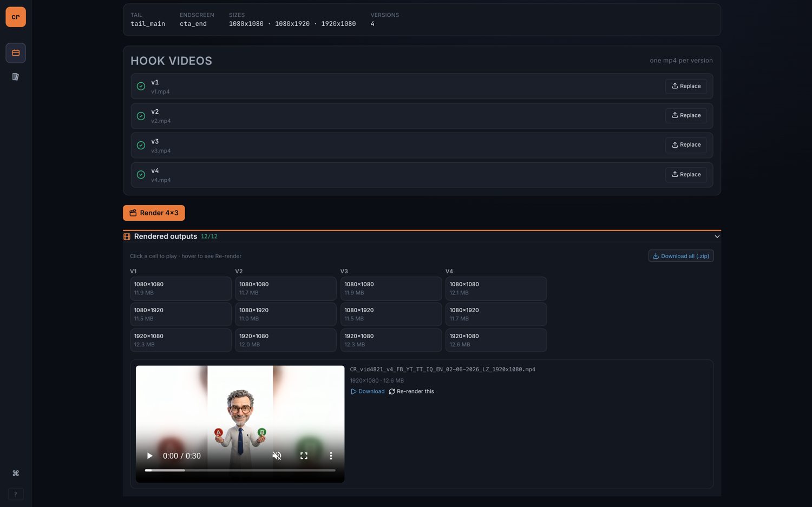The width and height of the screenshot is (812, 507).
Task: Play the V4 1920×1080 12.6 MB cell
Action: click(x=496, y=340)
